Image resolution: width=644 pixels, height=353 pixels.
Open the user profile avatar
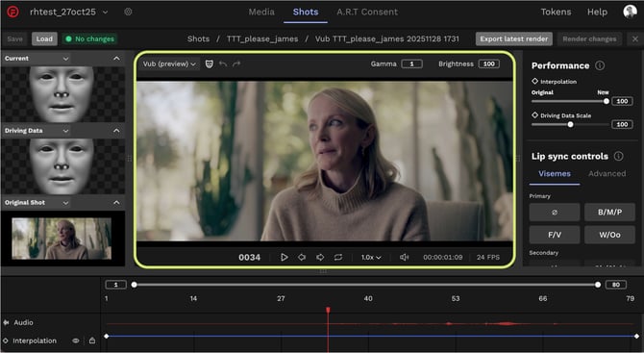tap(630, 12)
